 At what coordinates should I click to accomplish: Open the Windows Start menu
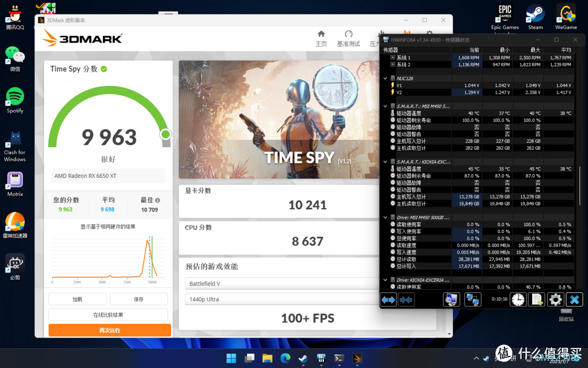[231, 358]
